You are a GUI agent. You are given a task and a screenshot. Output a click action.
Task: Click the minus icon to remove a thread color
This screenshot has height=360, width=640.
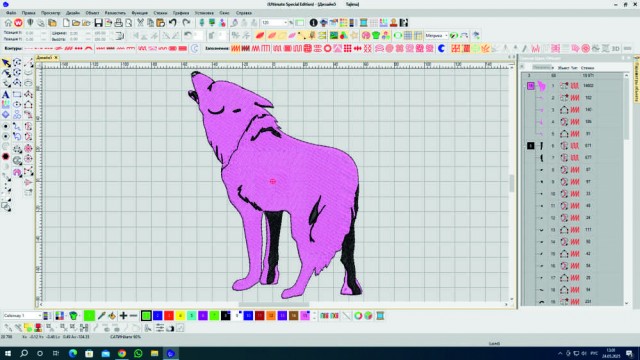(133, 316)
